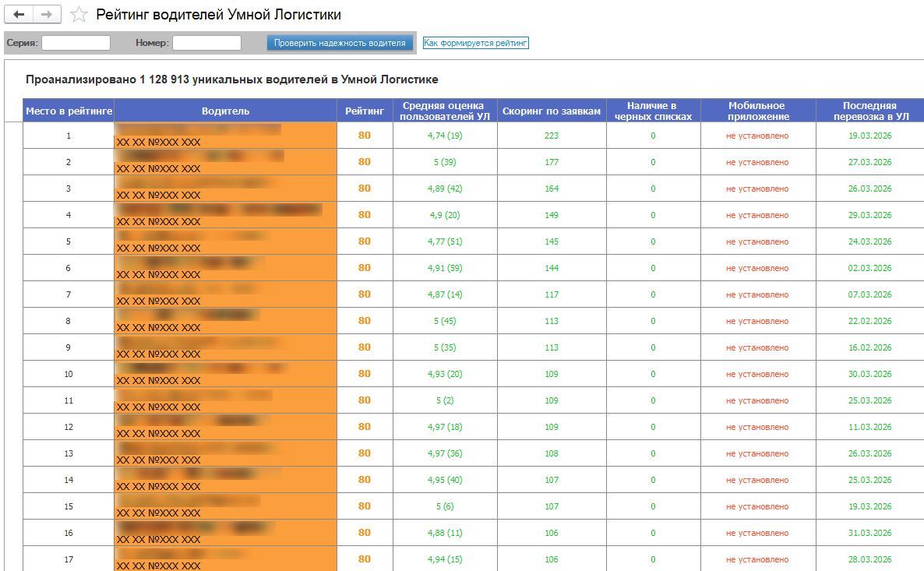Image resolution: width=924 pixels, height=571 pixels.
Task: Select scoring value 117
Action: (x=552, y=294)
